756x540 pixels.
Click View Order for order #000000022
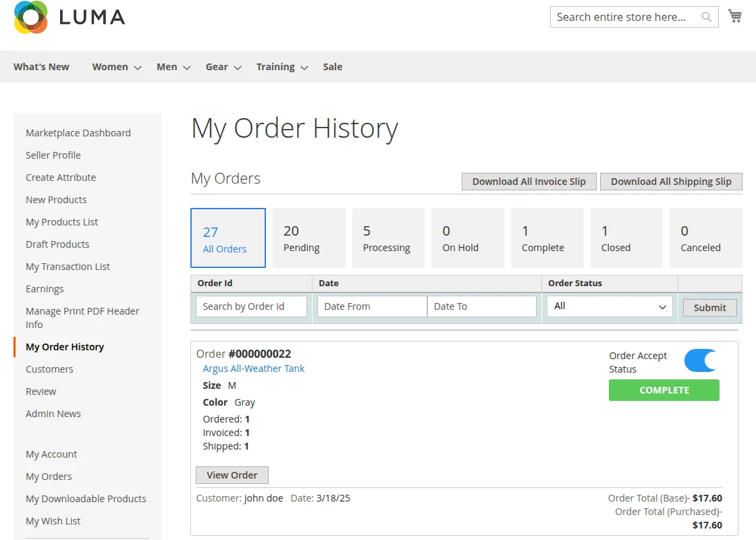[232, 475]
